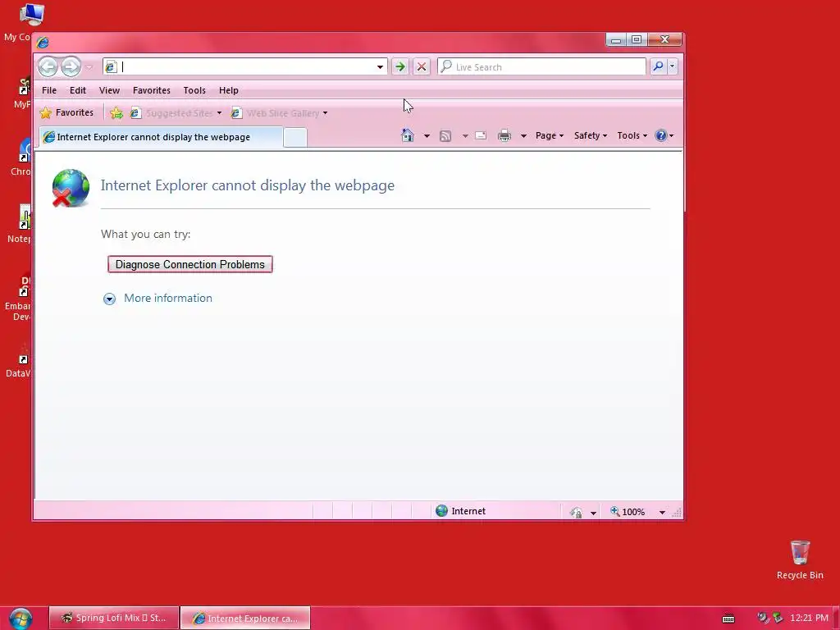This screenshot has width=840, height=630.
Task: Open the File menu
Action: (49, 90)
